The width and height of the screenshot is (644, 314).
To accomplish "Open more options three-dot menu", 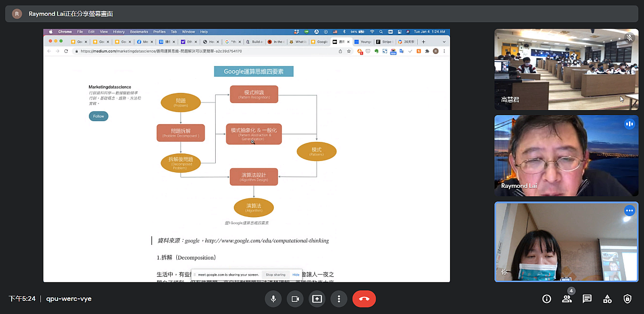I will coord(338,298).
